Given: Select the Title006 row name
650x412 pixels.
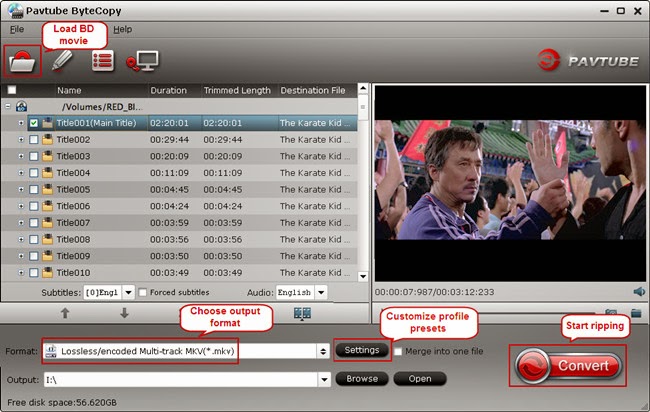Looking at the screenshot, I should tap(73, 206).
